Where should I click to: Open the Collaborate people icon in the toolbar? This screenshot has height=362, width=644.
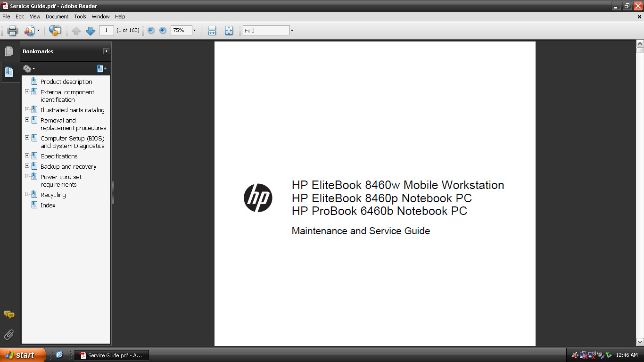[30, 31]
